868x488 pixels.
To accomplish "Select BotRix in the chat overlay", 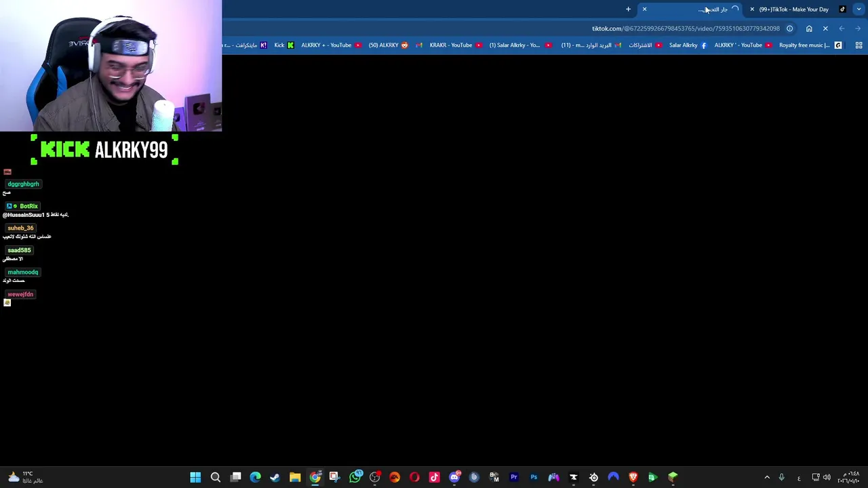I will click(x=28, y=206).
